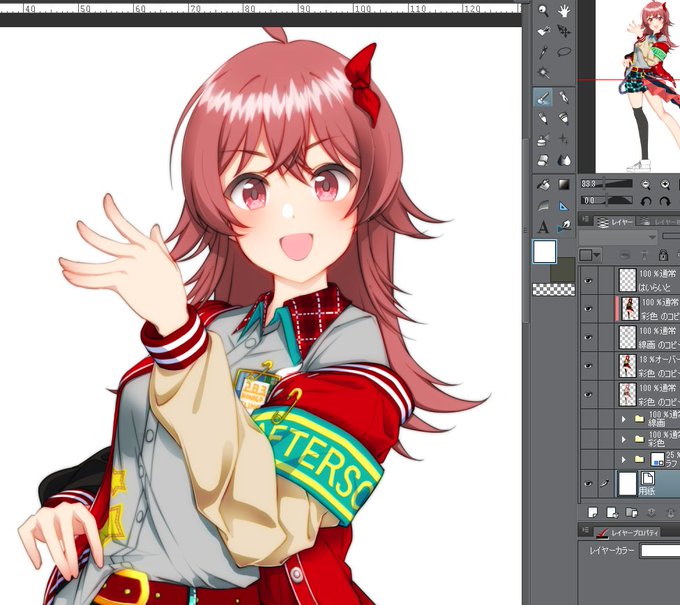The image size is (680, 605).
Task: Click the レイヤーカラー color field
Action: [x=660, y=551]
